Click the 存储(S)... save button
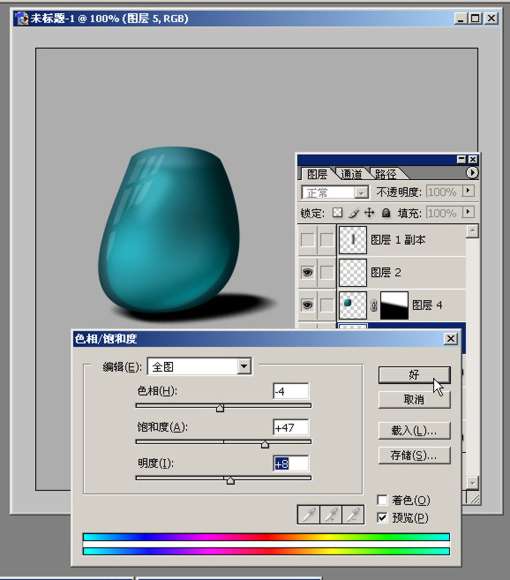 click(x=414, y=455)
